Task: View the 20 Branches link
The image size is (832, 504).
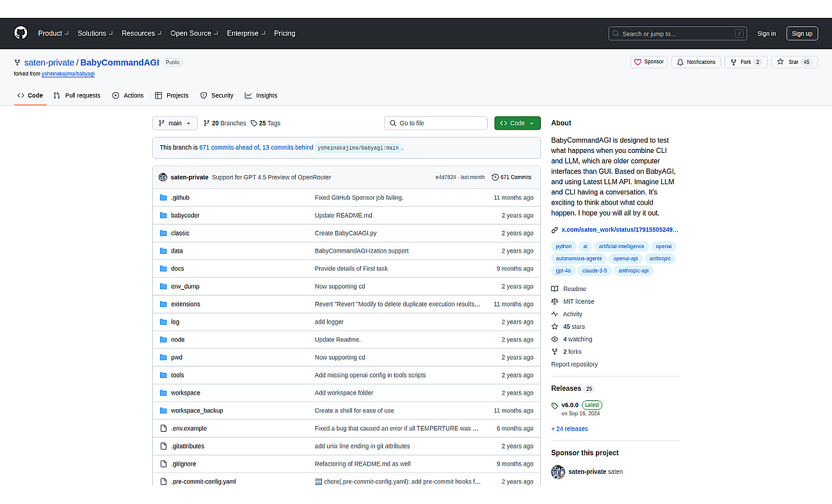Action: (x=225, y=123)
